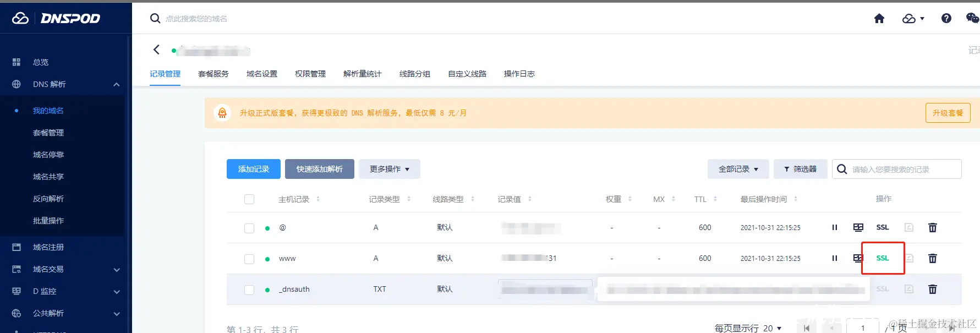Open 域名共享 in the sidebar

click(48, 177)
